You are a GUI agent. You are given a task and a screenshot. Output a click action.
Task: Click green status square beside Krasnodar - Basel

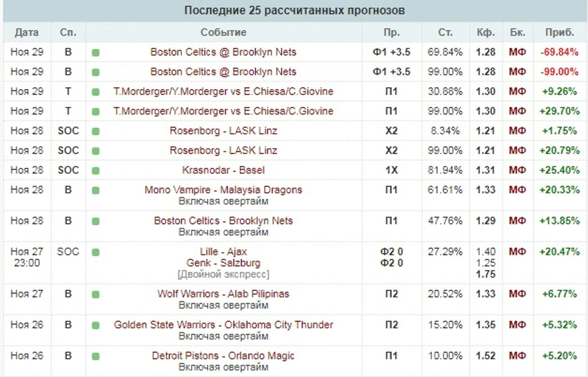pyautogui.click(x=95, y=171)
